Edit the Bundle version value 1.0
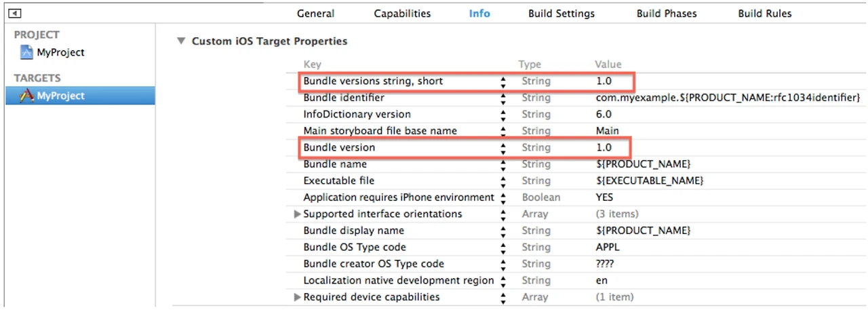The height and width of the screenshot is (312, 868). (x=604, y=148)
